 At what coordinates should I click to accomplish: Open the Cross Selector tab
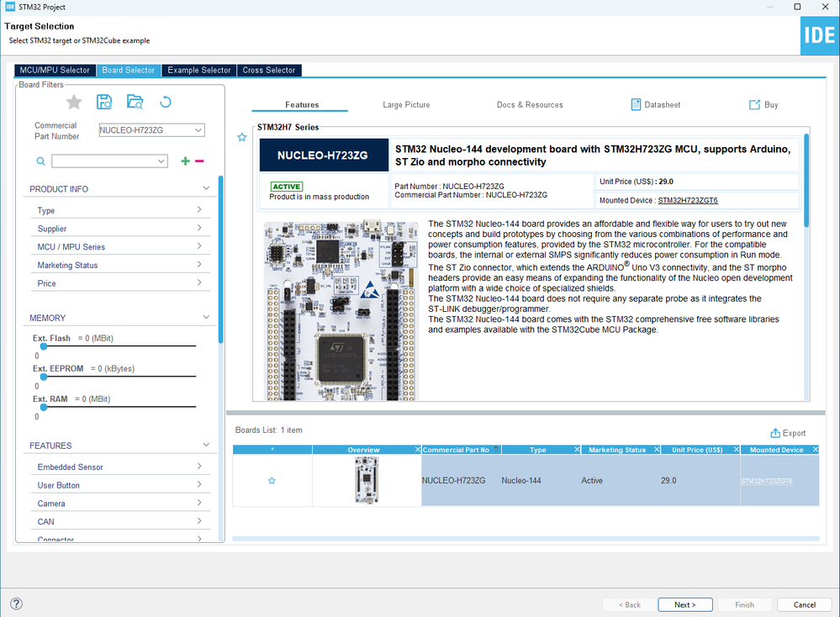(x=269, y=70)
